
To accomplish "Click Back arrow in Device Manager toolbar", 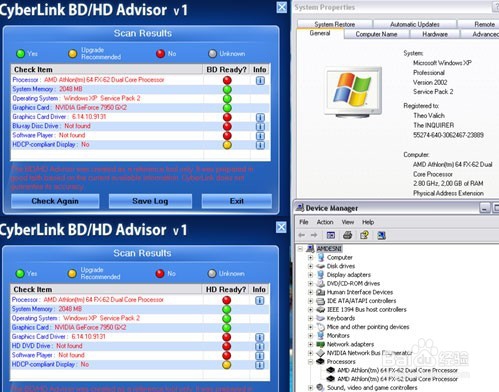I will [x=302, y=235].
